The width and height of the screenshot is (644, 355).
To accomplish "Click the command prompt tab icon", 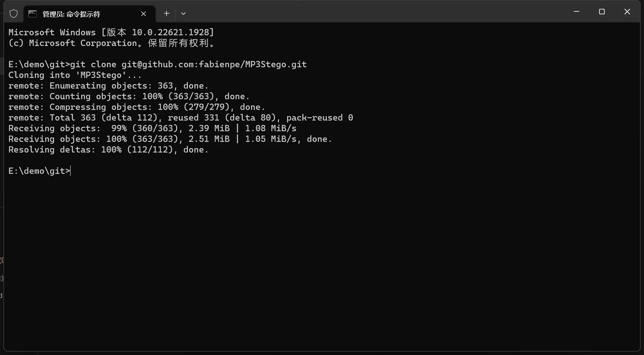I will [x=33, y=14].
